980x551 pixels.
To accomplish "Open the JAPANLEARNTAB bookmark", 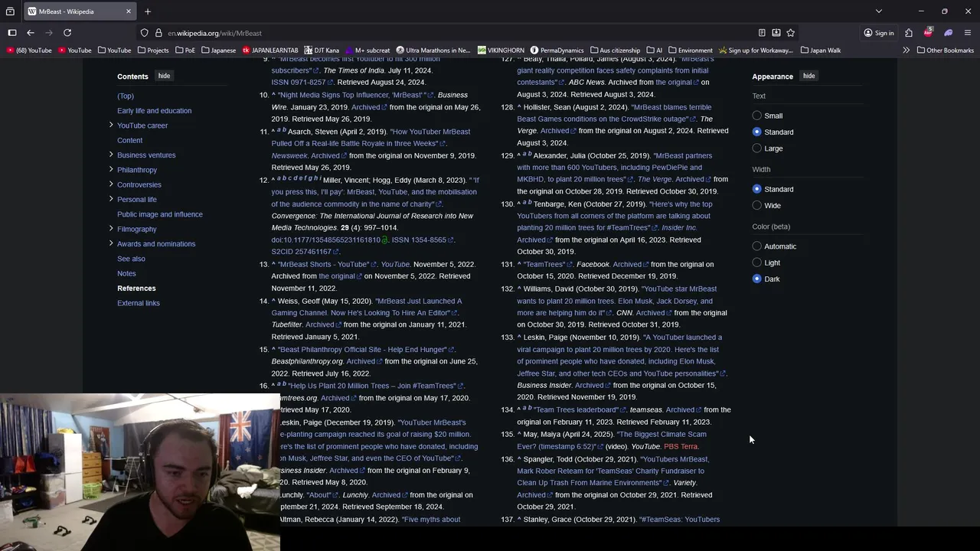I will coord(270,51).
